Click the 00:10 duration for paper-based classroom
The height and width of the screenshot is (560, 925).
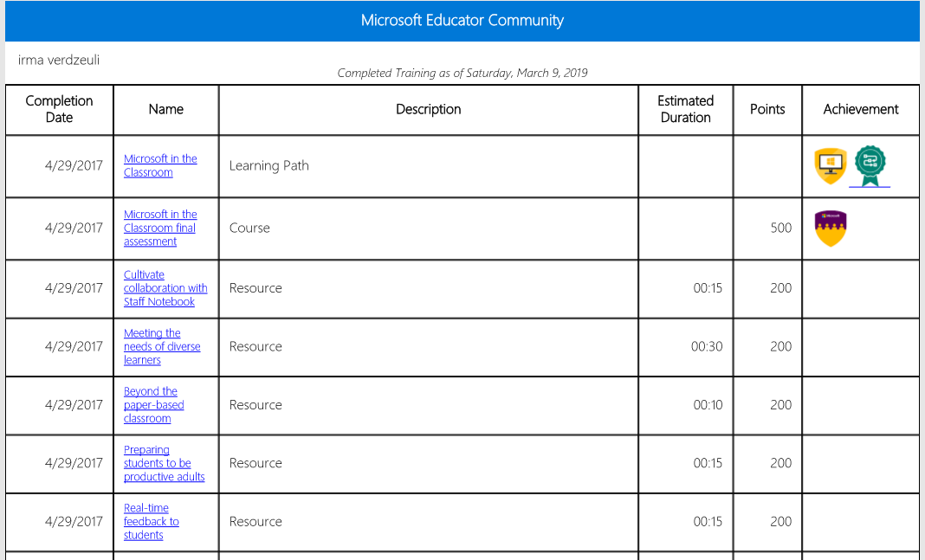click(708, 405)
